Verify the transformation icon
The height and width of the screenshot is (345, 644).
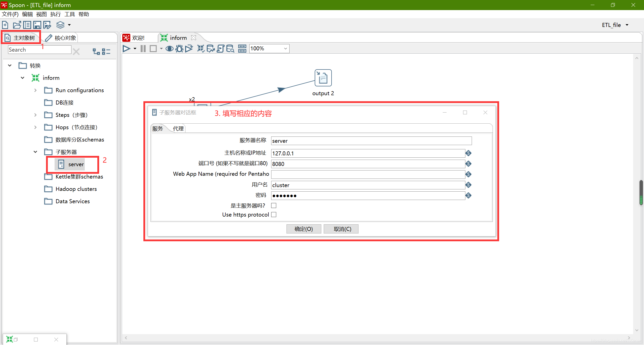(200, 49)
